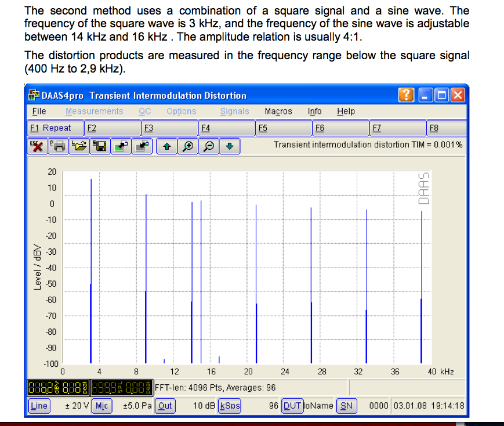Click the 03.01.08 19:14:18 timestamp
Screen dimensions: 504x426
(429, 406)
